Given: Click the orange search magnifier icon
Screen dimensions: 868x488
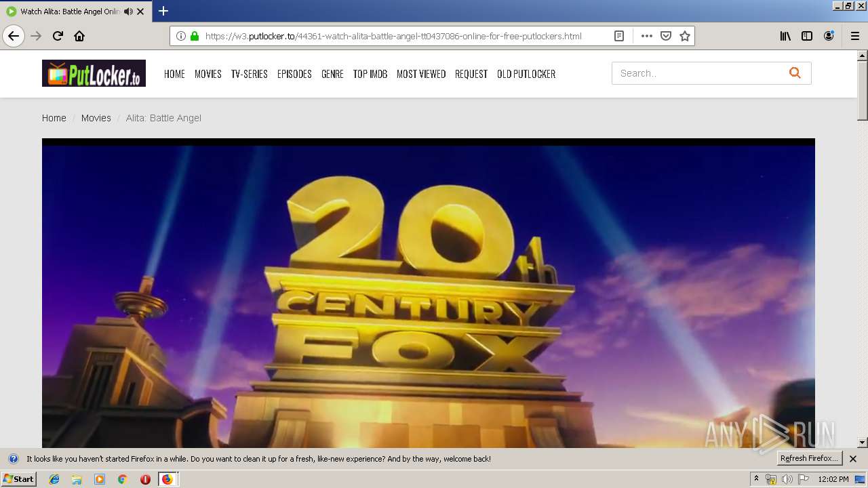Looking at the screenshot, I should tap(795, 73).
